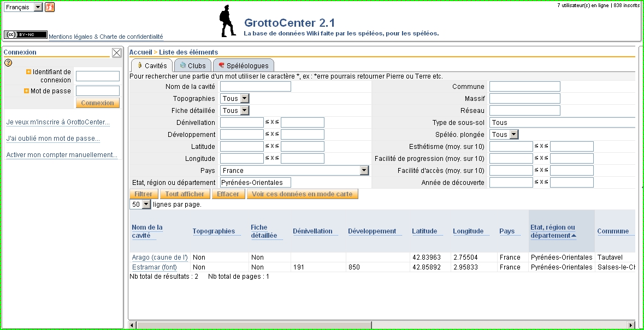Image resolution: width=644 pixels, height=330 pixels.
Task: Click the Esthétisme minimum input
Action: point(511,146)
